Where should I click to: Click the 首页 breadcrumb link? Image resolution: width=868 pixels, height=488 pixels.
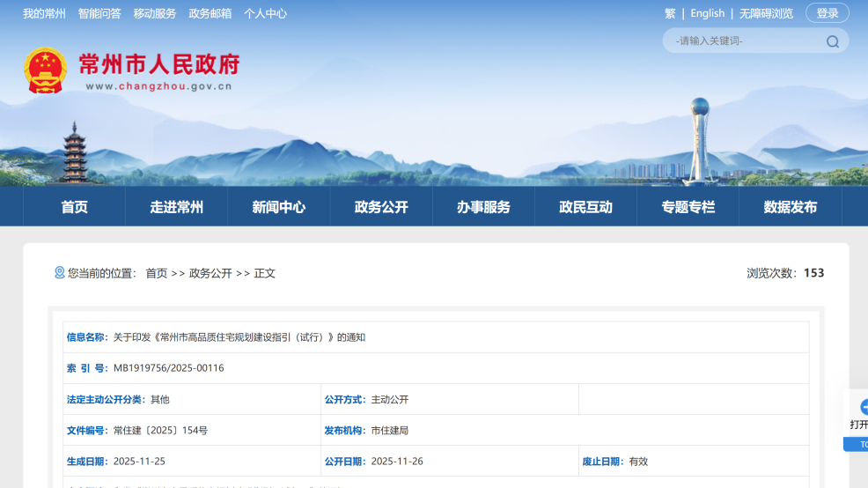[156, 273]
